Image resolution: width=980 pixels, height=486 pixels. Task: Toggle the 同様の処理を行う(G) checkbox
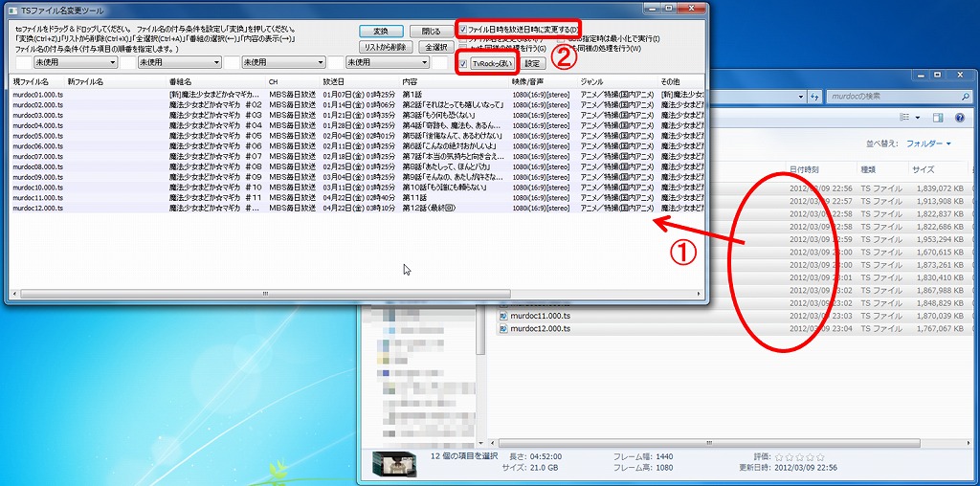tap(462, 48)
